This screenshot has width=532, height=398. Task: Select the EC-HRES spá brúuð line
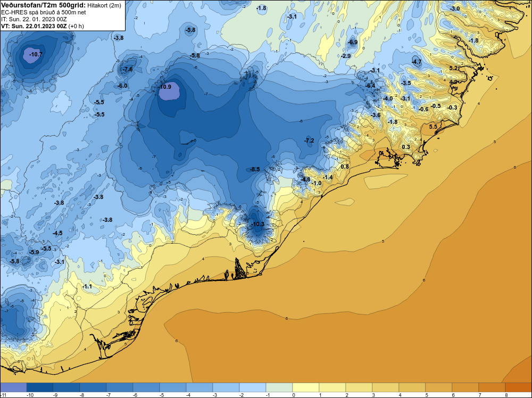pos(44,12)
